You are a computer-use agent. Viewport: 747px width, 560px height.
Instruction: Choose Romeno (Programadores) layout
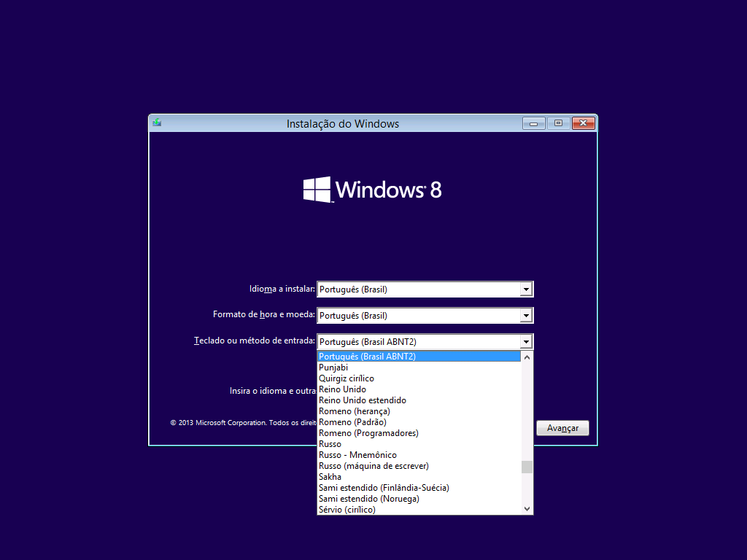pos(419,433)
